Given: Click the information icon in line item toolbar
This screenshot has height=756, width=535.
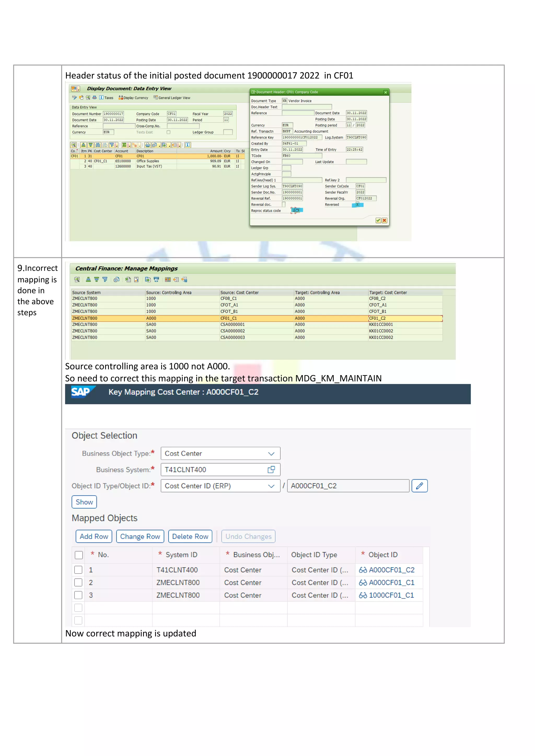Looking at the screenshot, I should point(188,145).
